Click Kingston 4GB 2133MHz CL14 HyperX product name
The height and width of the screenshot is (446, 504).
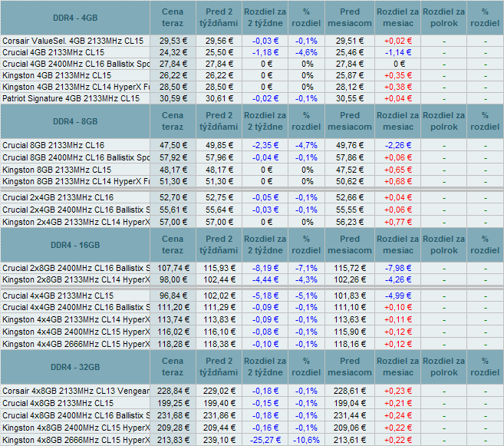click(x=76, y=88)
